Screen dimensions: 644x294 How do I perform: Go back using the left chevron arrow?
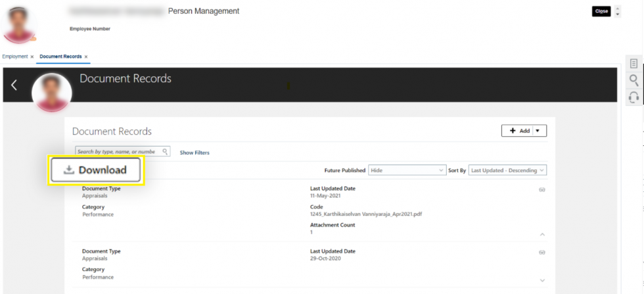coord(14,85)
